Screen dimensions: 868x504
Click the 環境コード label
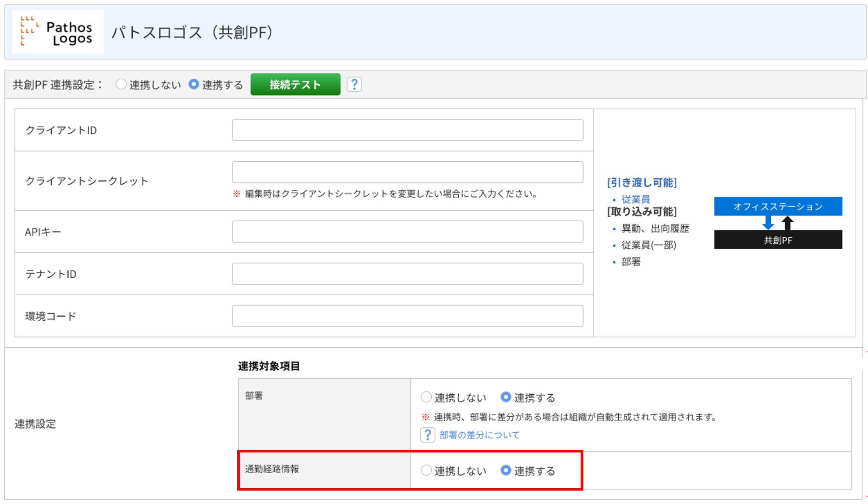(x=50, y=316)
